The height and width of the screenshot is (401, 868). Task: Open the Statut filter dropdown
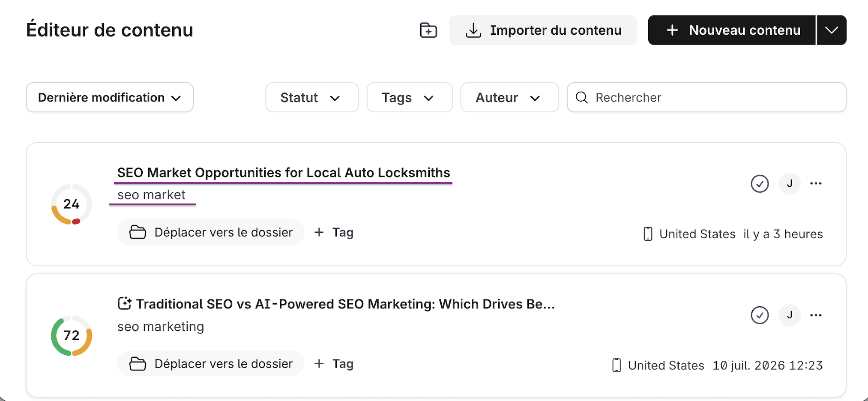(x=312, y=97)
